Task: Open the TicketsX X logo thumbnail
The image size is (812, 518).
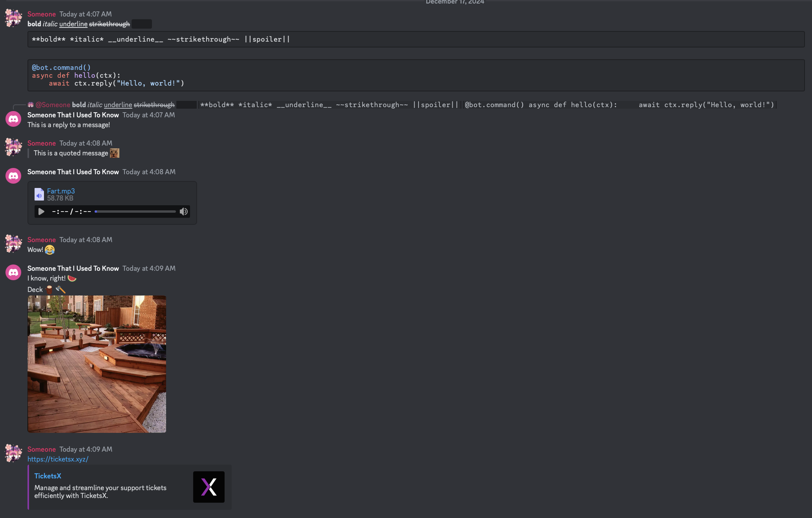Action: tap(208, 487)
